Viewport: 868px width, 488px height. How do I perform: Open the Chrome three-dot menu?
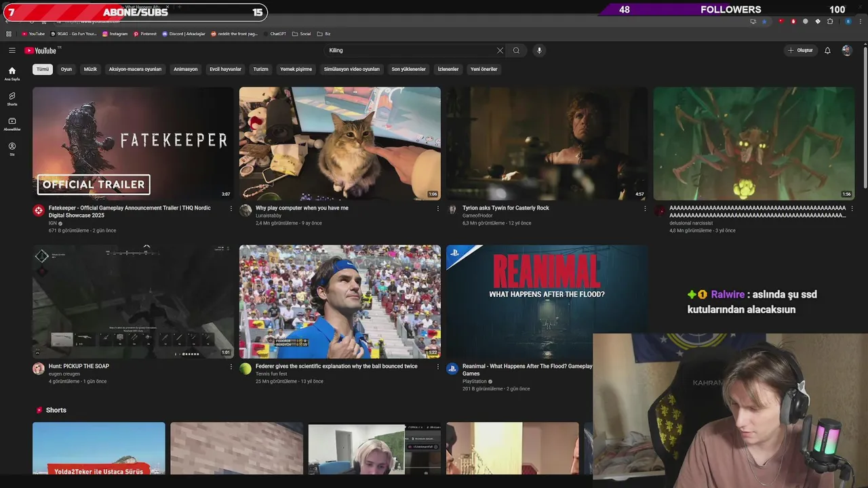click(861, 21)
